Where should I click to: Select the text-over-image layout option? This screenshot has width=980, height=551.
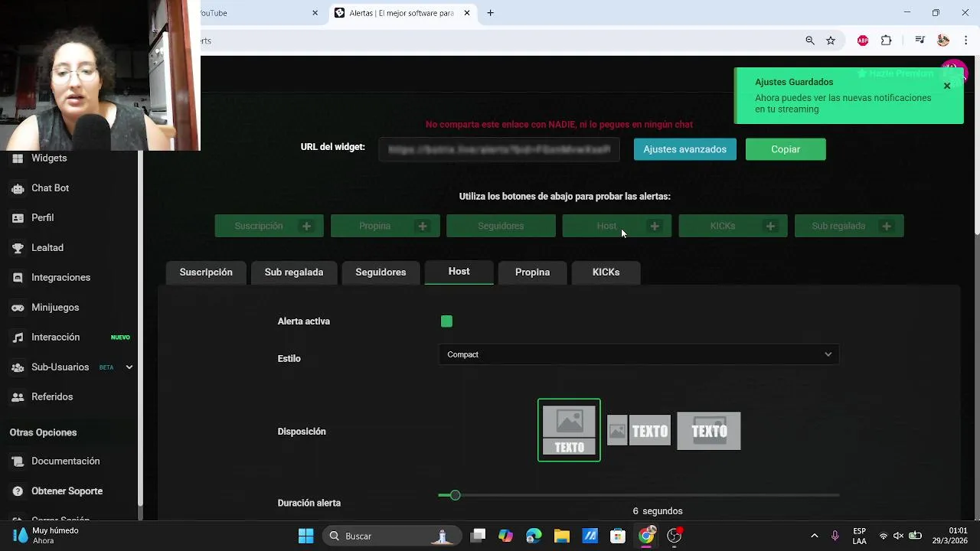pos(709,431)
